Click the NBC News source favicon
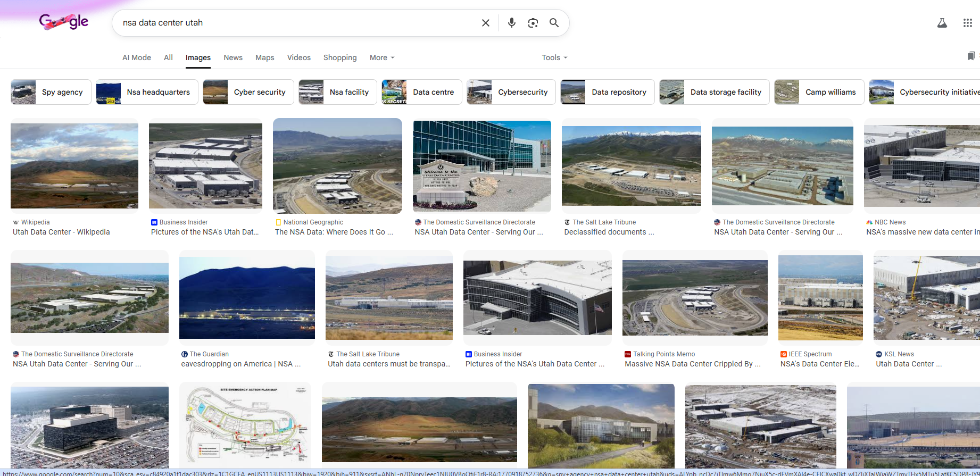 pos(869,222)
